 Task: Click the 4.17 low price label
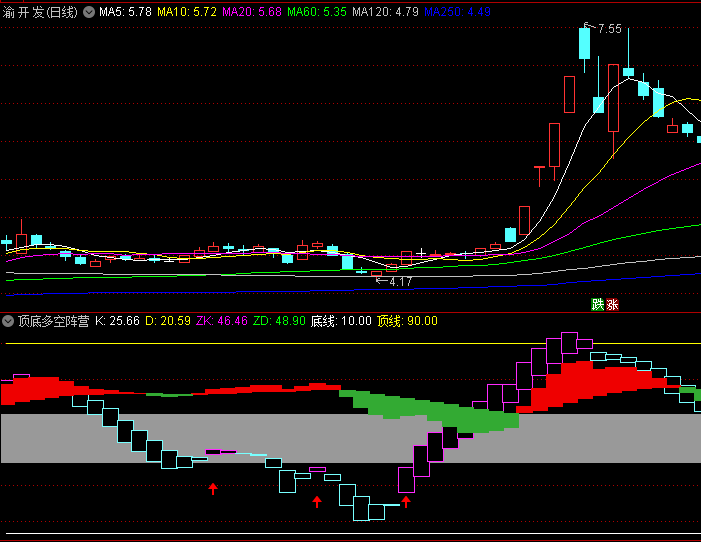400,282
